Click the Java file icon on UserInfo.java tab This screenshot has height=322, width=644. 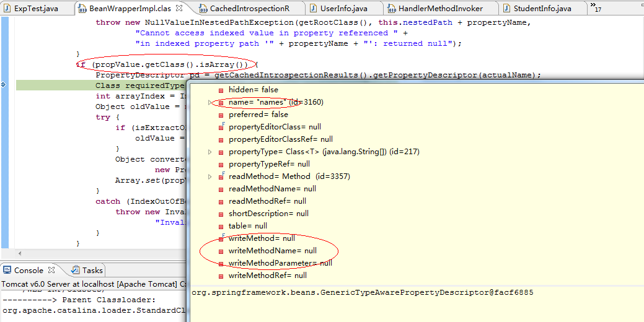[x=314, y=8]
